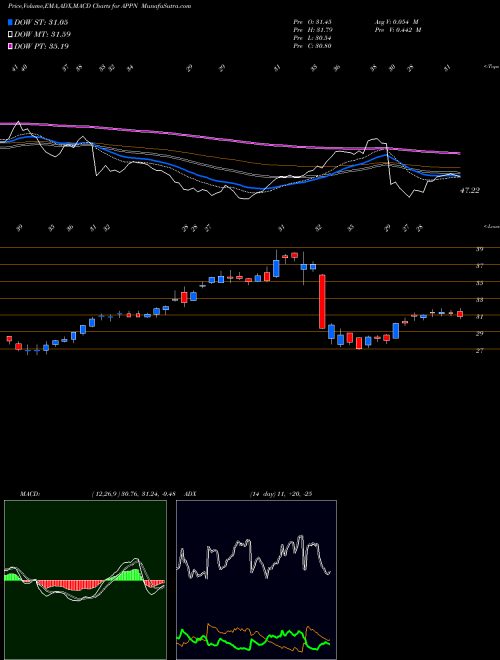Image resolution: width=500 pixels, height=660 pixels.
Task: Click the large red gap-down candlestick
Action: pos(322,301)
